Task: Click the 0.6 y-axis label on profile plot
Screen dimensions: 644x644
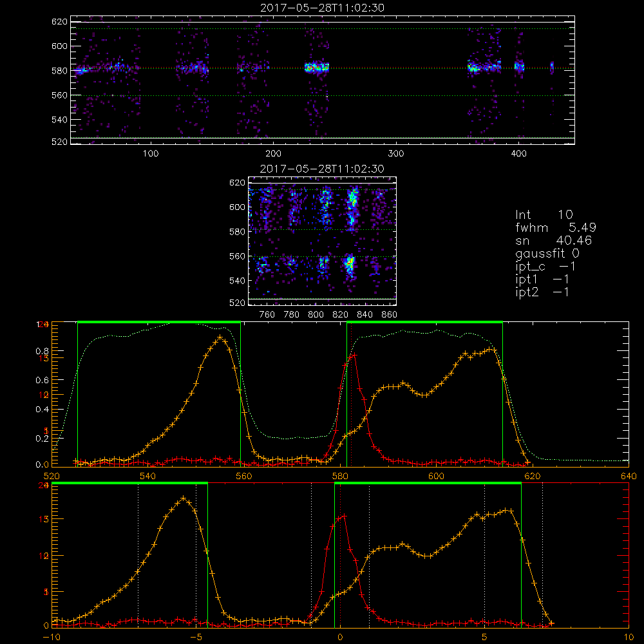Action: coord(42,380)
